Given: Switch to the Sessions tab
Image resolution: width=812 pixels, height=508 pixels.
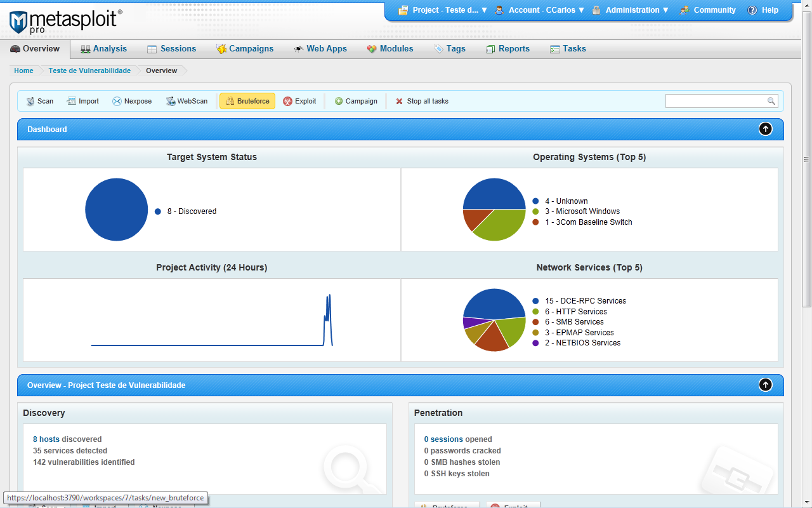Looking at the screenshot, I should tap(172, 49).
